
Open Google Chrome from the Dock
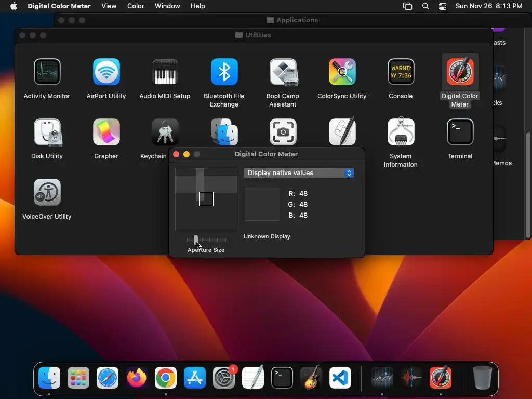point(166,378)
